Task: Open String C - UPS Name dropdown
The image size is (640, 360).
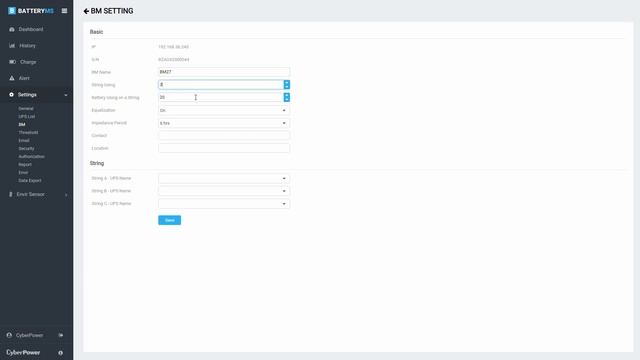Action: pos(224,204)
